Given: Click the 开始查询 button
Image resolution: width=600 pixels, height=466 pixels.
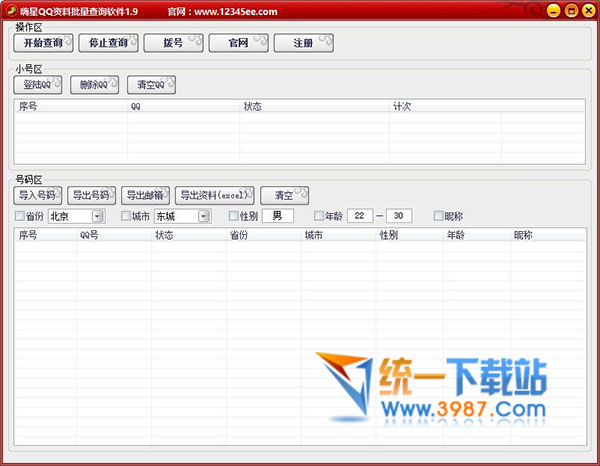Looking at the screenshot, I should point(43,43).
